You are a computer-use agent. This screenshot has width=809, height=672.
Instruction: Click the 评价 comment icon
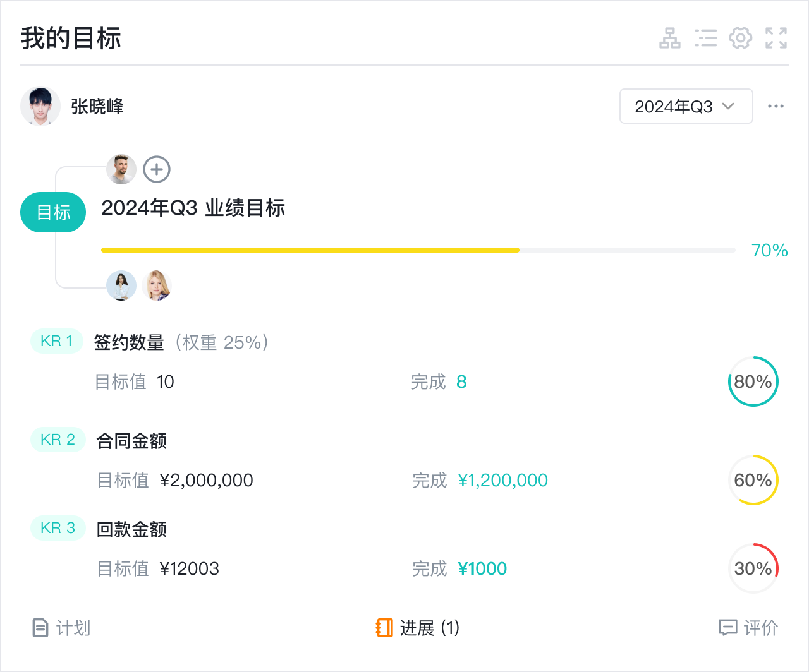727,628
